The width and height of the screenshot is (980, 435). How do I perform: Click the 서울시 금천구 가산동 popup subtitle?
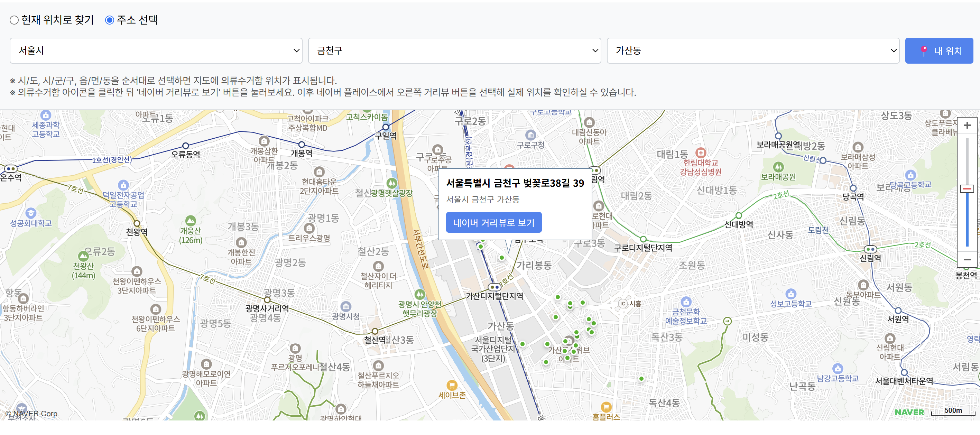click(482, 200)
